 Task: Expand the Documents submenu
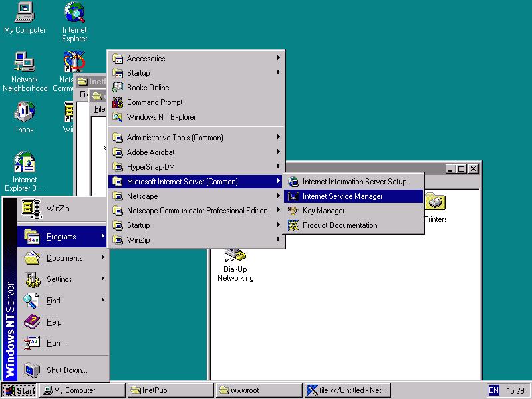pos(65,258)
